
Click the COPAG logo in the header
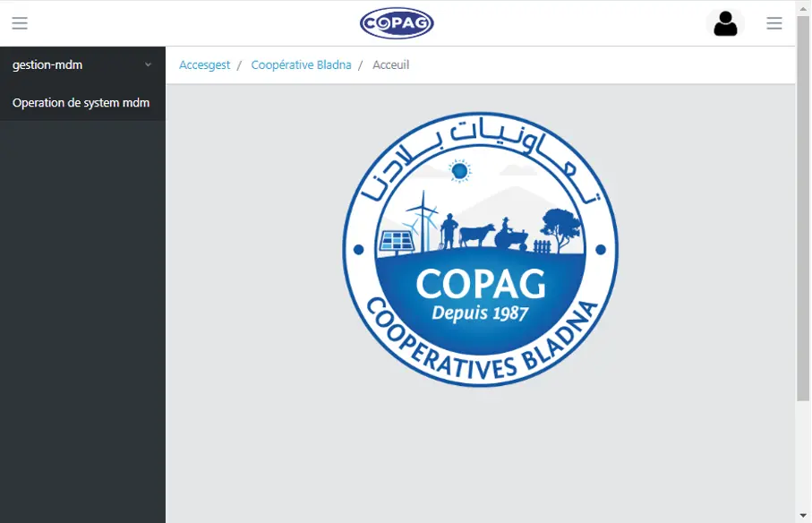(x=397, y=22)
